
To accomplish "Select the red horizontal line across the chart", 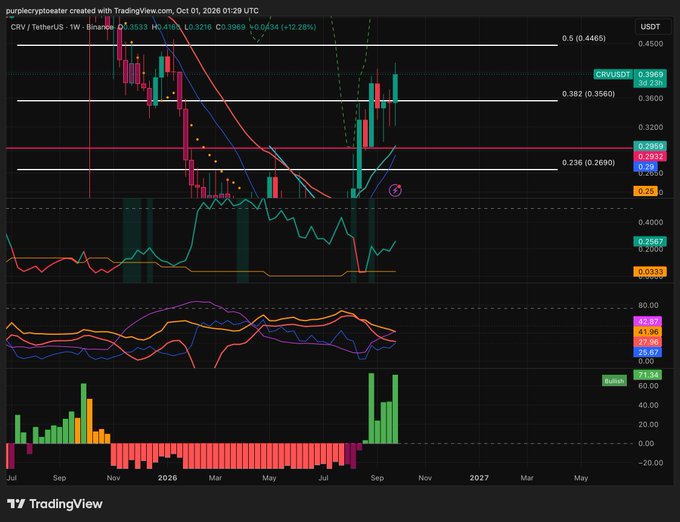I will (319, 148).
